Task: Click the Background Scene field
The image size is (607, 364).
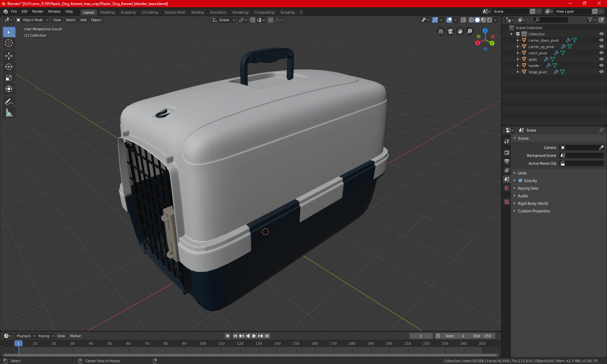Action: pos(582,155)
